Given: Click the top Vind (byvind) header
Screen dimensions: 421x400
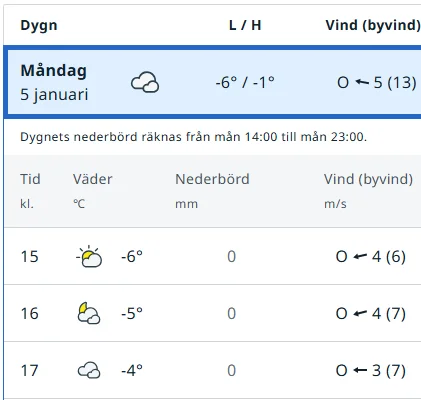Looking at the screenshot, I should pos(373,25).
